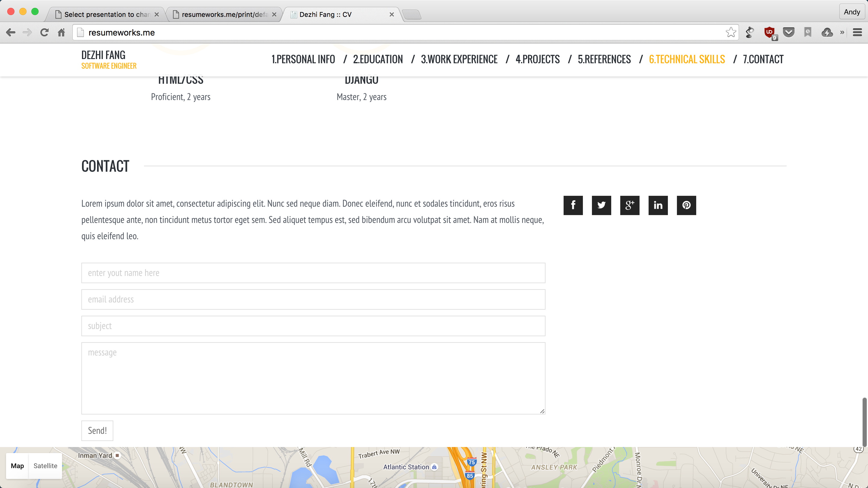This screenshot has height=488, width=868.
Task: Open the LinkedIn social icon
Action: 658,205
